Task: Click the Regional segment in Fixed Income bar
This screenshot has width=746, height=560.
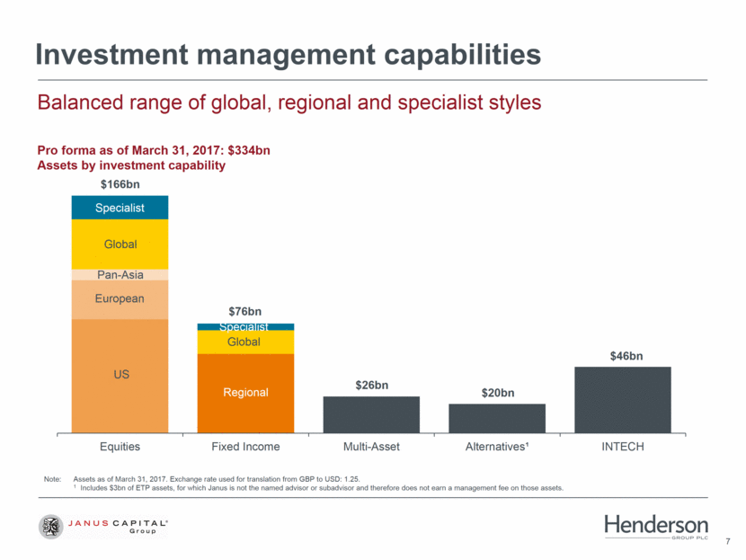Action: click(x=245, y=394)
